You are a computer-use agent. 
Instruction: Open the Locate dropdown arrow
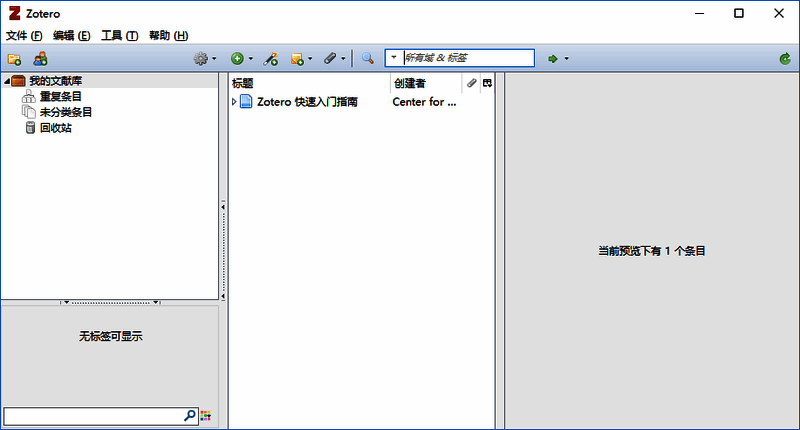(x=566, y=59)
